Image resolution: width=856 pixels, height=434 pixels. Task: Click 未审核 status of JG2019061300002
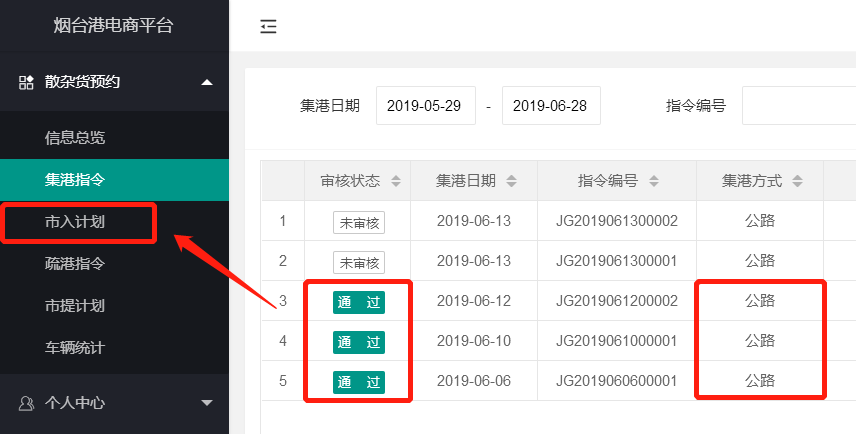pyautogui.click(x=359, y=223)
